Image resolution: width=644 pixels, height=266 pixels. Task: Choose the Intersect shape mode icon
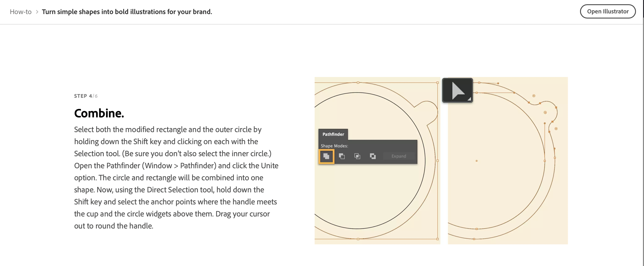pos(357,156)
